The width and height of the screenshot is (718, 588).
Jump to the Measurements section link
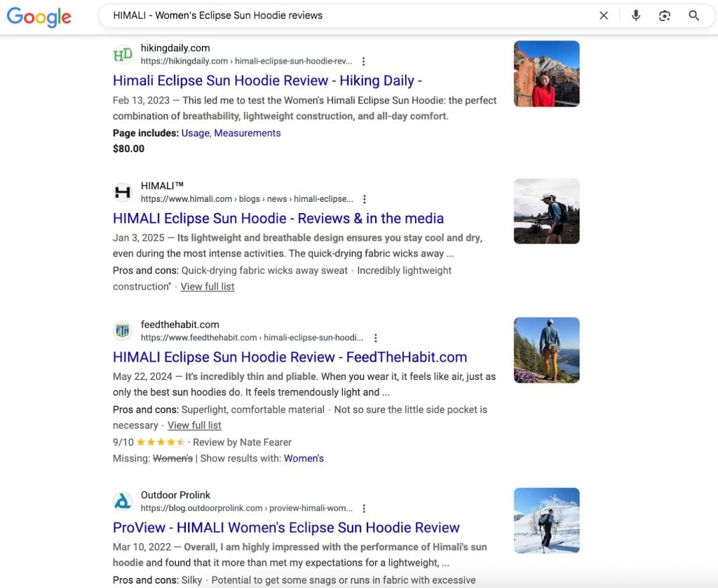(248, 133)
